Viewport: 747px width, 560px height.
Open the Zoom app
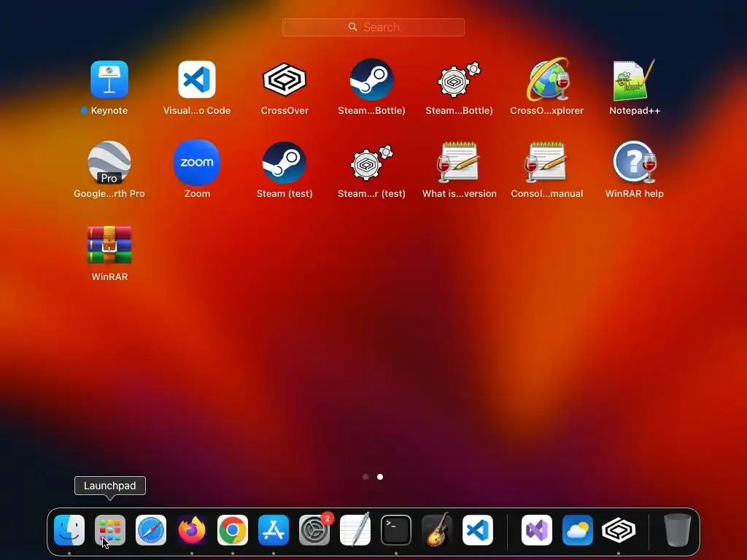point(197,163)
